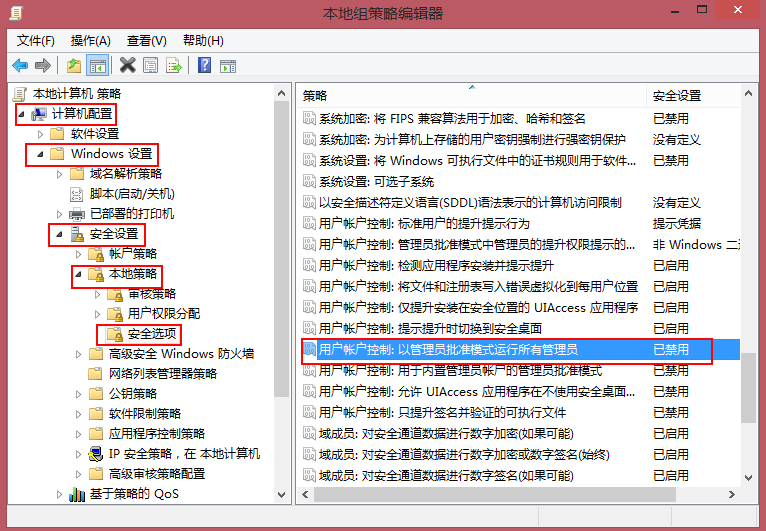766x531 pixels.
Task: Click the Properties toolbar icon
Action: (150, 65)
